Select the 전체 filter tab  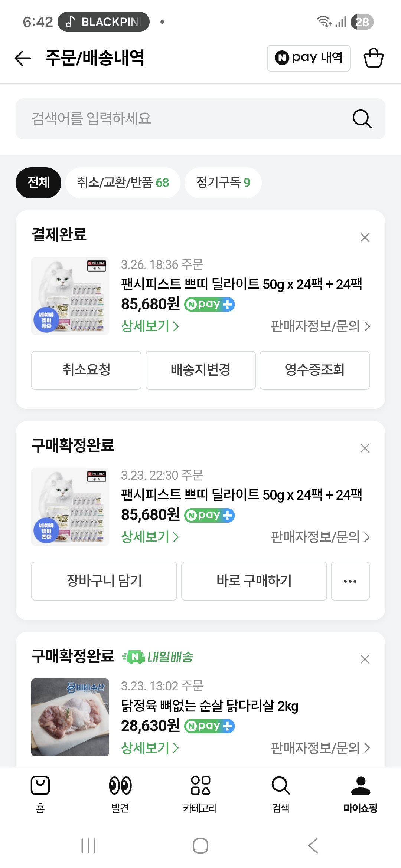pyautogui.click(x=38, y=183)
